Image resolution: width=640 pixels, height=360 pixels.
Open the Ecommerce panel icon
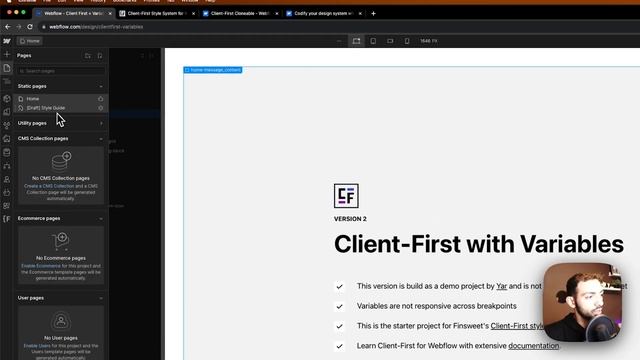[x=7, y=192]
